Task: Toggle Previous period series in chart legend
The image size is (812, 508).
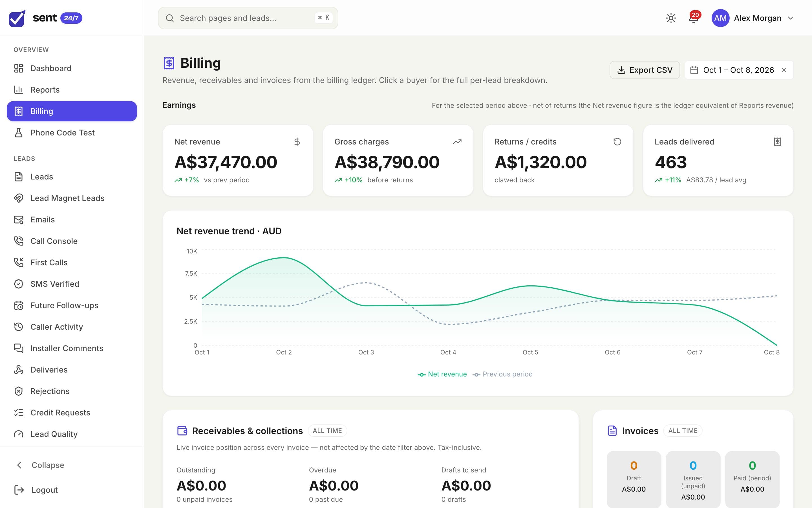Action: click(x=502, y=374)
